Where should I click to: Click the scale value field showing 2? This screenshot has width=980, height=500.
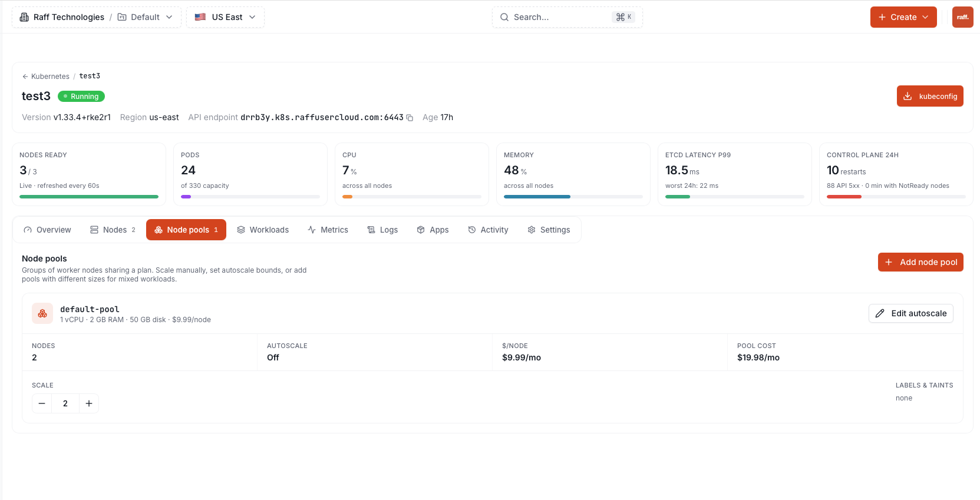click(65, 403)
